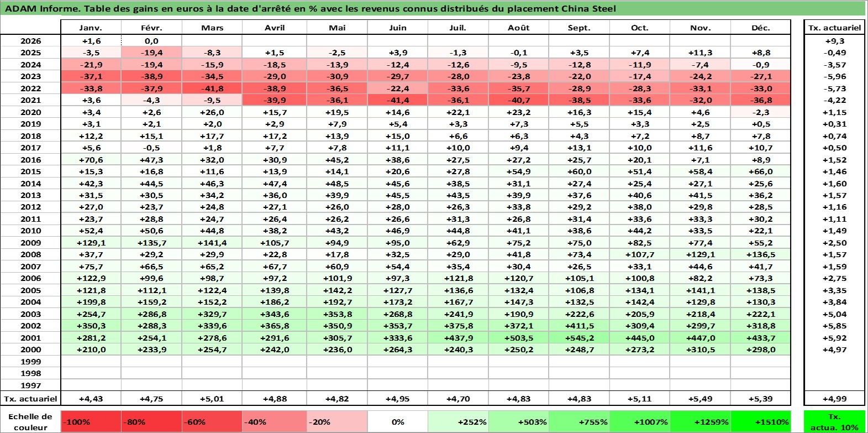Viewport: 868px width, 433px height.
Task: Select the +286,8 cell in February 2003
Action: (x=151, y=314)
